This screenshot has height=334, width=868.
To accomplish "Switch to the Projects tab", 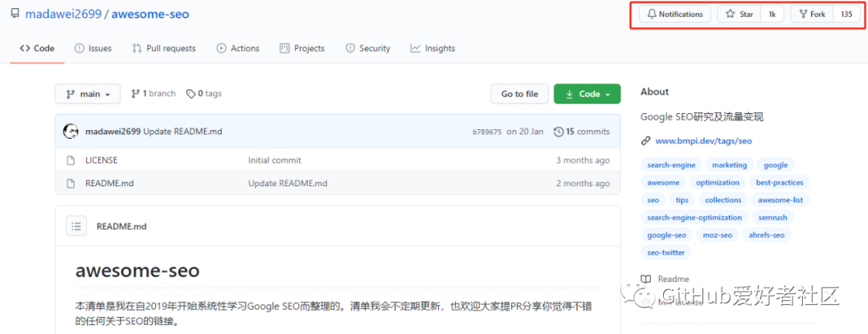I will (302, 48).
